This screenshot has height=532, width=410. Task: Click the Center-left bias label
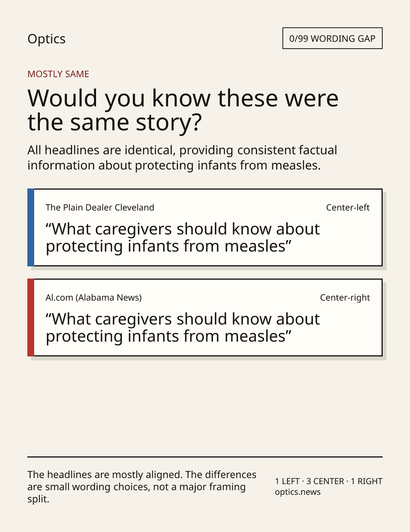[348, 207]
